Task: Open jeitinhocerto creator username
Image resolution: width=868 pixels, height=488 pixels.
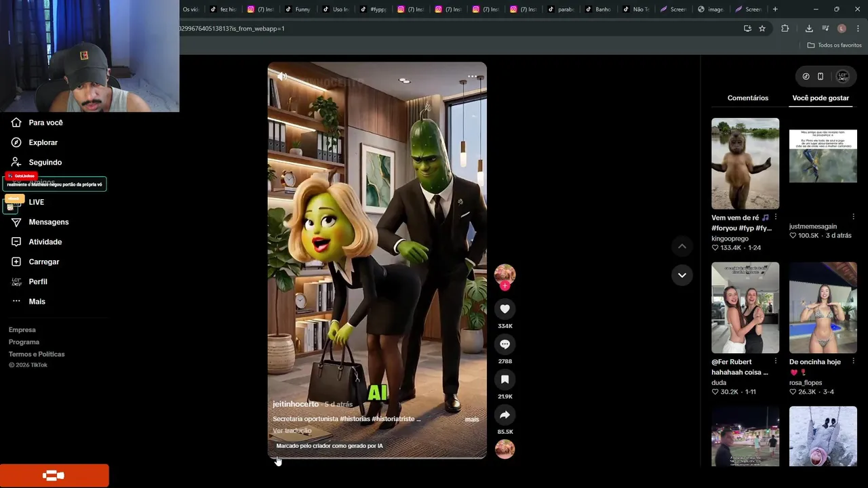Action: [296, 404]
